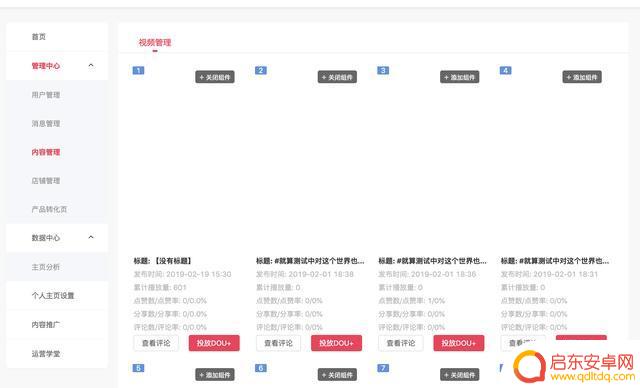Click 累计播放量: 0 on video 4
The height and width of the screenshot is (388, 640).
523,287
